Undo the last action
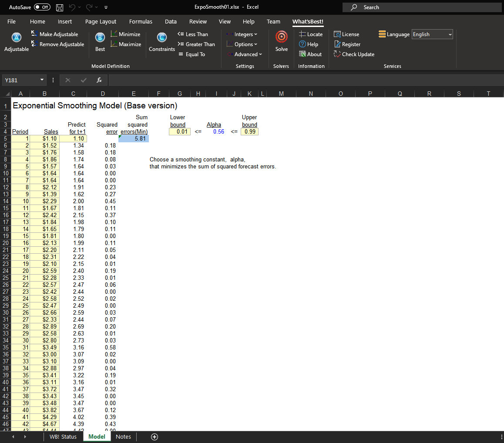This screenshot has height=443, width=504. tap(72, 7)
